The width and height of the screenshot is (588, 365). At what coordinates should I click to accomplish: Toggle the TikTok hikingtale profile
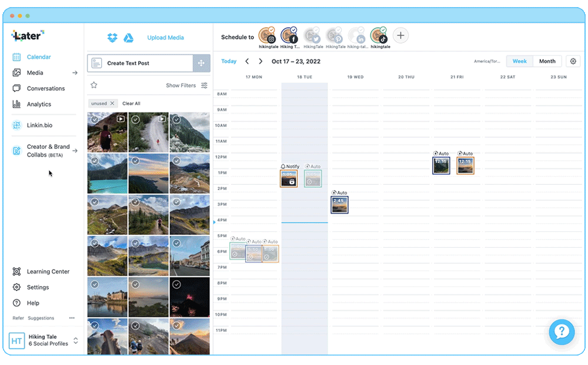click(x=379, y=36)
